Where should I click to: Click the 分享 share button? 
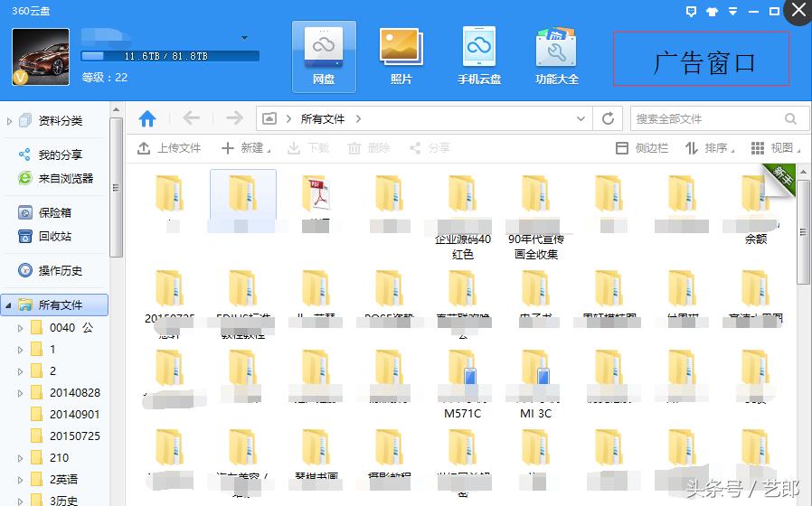coord(430,148)
